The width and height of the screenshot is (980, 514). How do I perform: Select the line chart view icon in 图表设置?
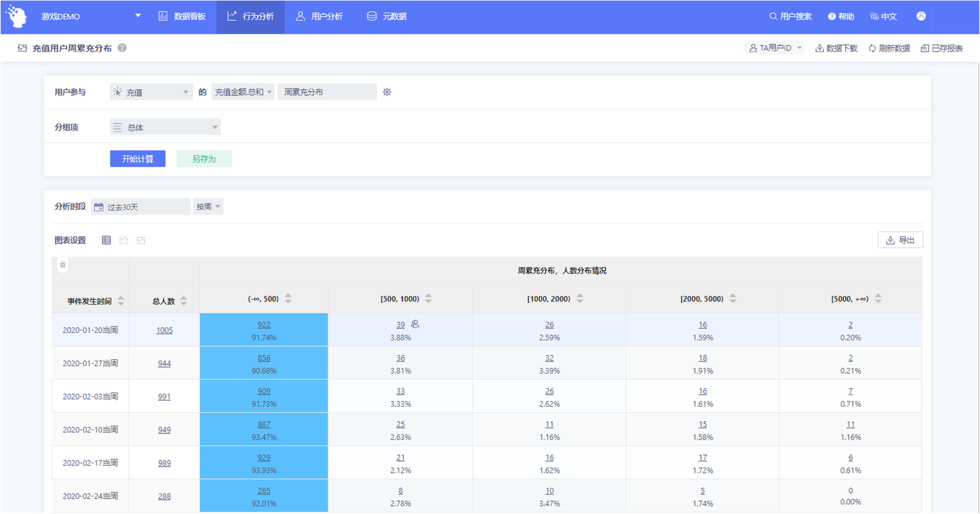(x=141, y=240)
